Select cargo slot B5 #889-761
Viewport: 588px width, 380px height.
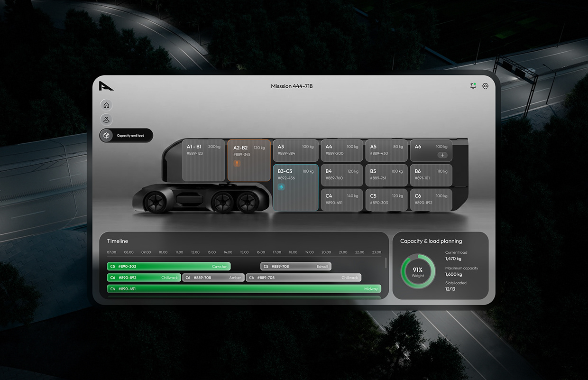point(386,175)
